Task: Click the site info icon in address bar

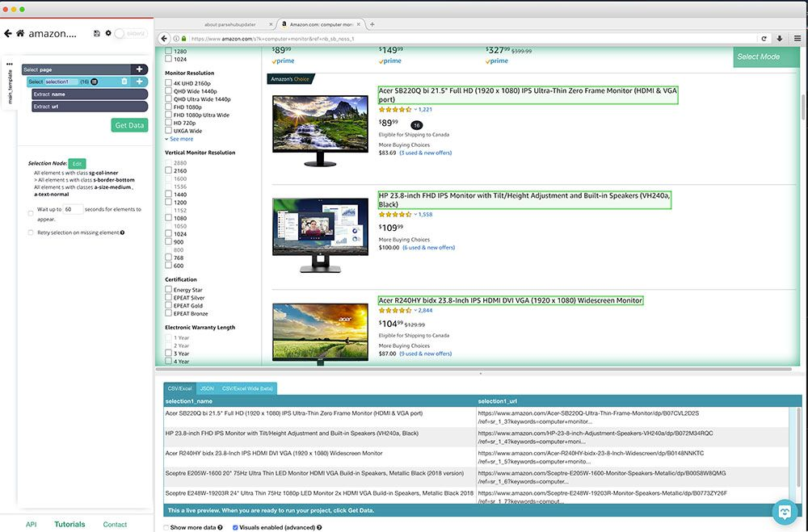Action: (176, 39)
